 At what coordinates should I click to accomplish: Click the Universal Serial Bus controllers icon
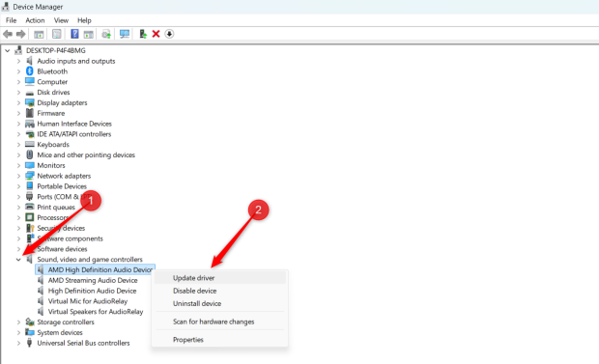click(x=29, y=343)
